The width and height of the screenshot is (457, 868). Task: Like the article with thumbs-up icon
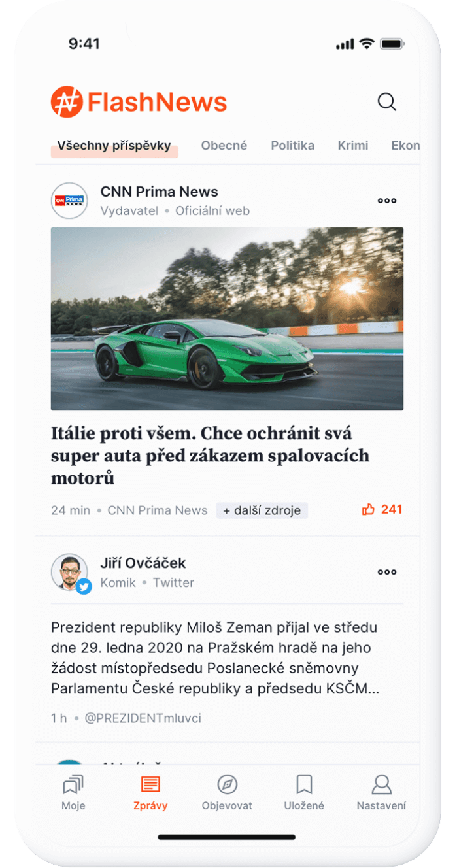click(368, 510)
